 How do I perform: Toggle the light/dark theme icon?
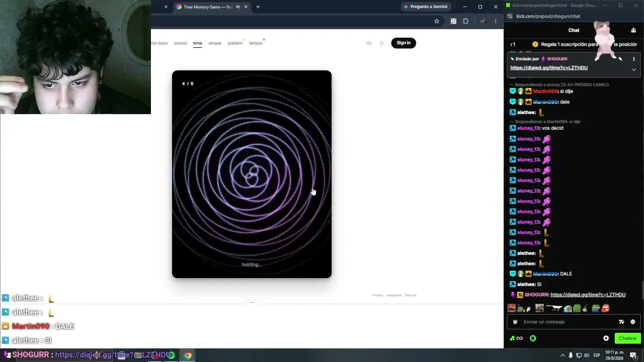pos(381,43)
